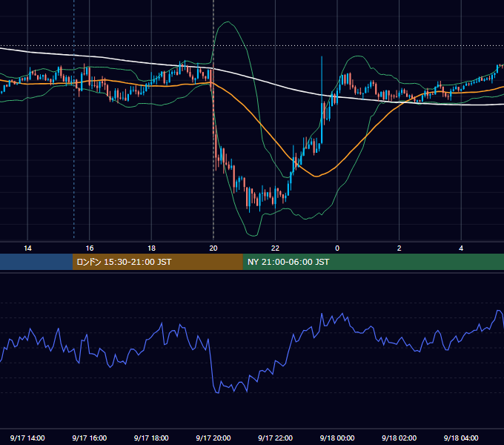Click the oscillator line's lowest point after 20:00
Screen dimensions: 504x445
click(x=217, y=392)
